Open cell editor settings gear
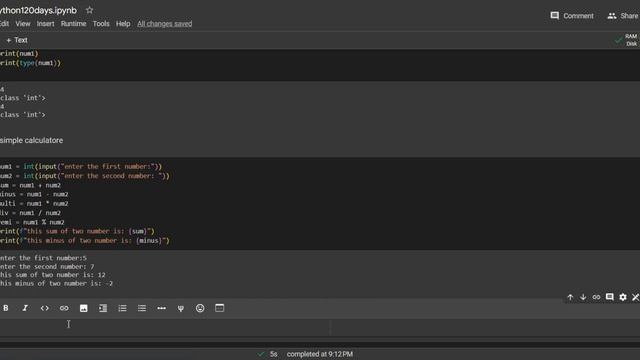 (622, 297)
